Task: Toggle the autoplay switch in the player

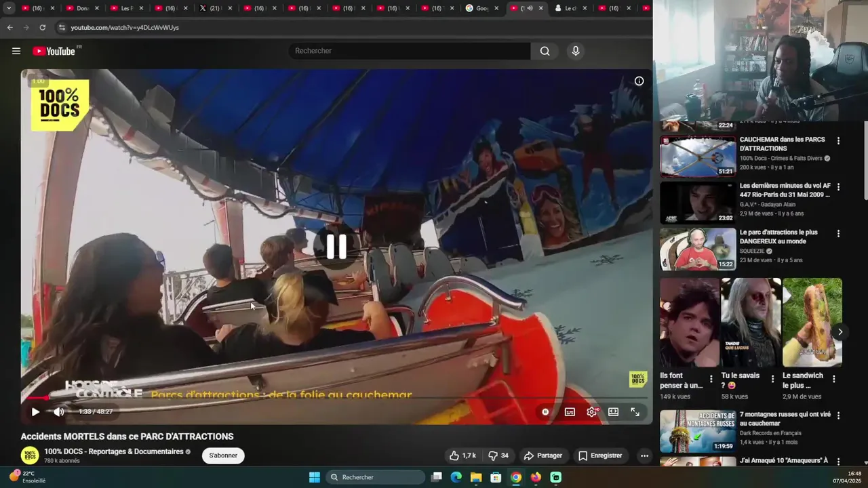Action: (545, 411)
